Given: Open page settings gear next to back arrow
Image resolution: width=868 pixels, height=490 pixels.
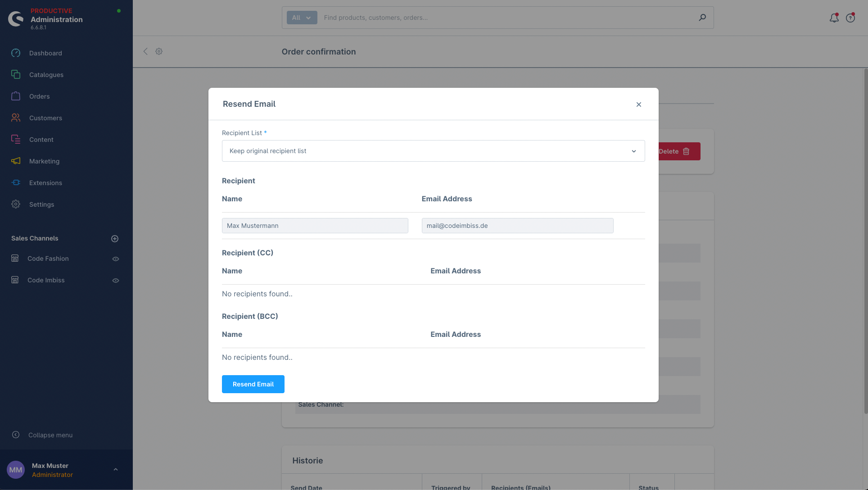Looking at the screenshot, I should [x=159, y=51].
